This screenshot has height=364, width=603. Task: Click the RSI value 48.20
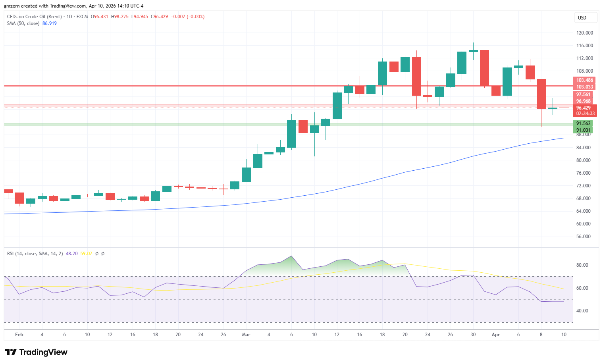coord(72,254)
